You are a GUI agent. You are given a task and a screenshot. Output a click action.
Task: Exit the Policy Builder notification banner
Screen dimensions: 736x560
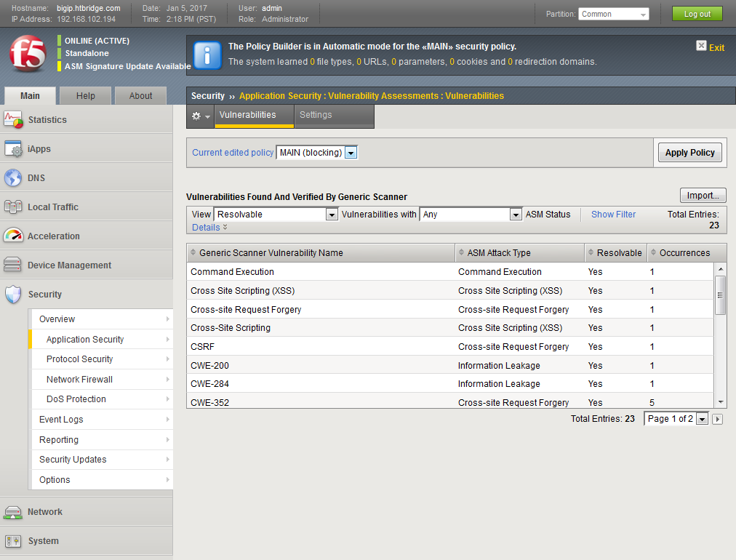click(710, 47)
